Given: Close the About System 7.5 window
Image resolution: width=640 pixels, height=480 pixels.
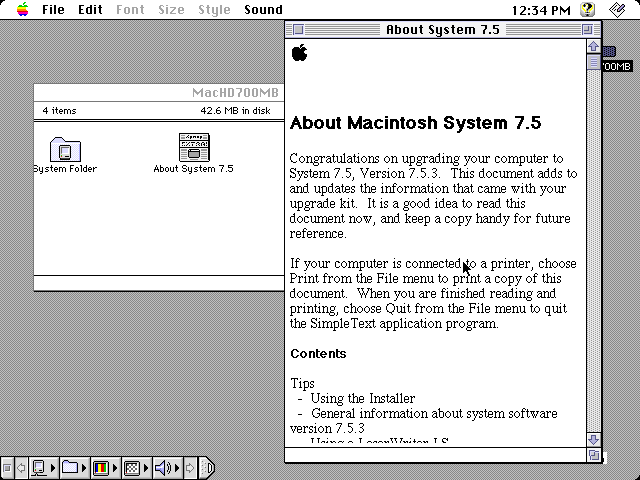Looking at the screenshot, I should [x=298, y=30].
